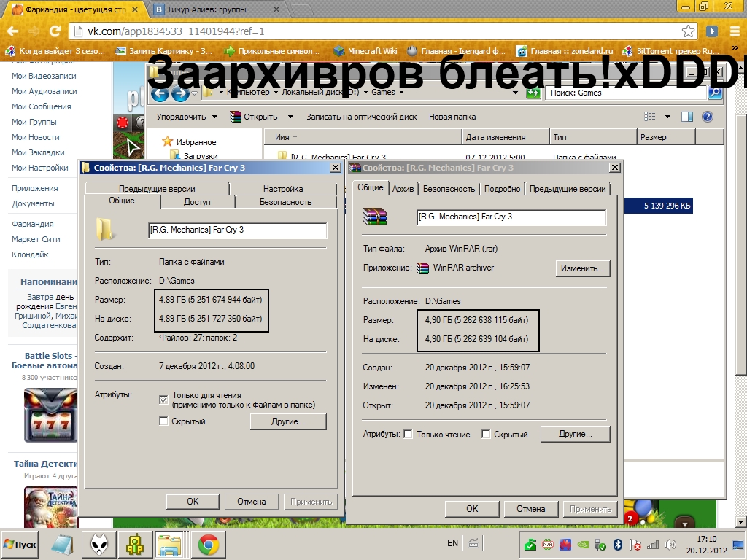
Task: Click the Explorer search magnifier icon
Action: click(715, 93)
